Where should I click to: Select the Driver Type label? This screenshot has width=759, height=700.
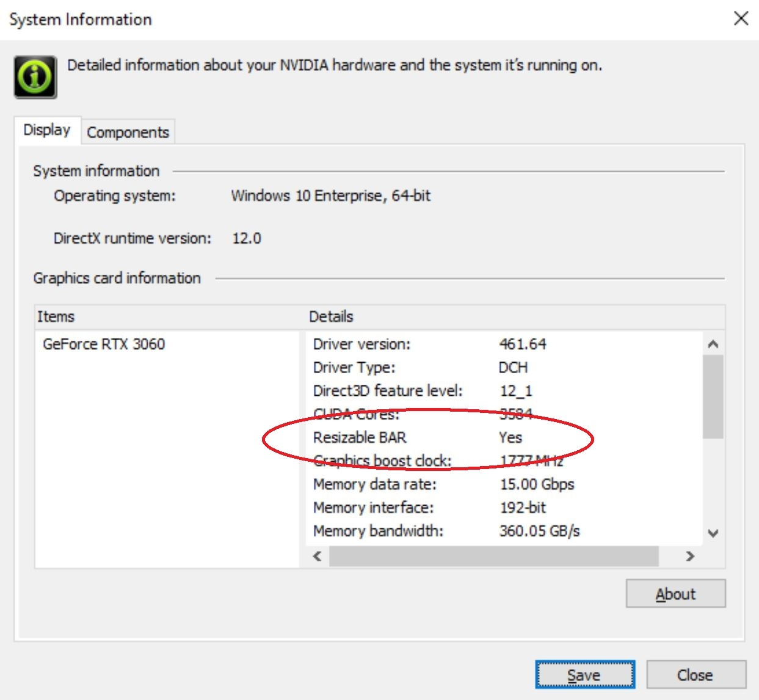pos(354,367)
